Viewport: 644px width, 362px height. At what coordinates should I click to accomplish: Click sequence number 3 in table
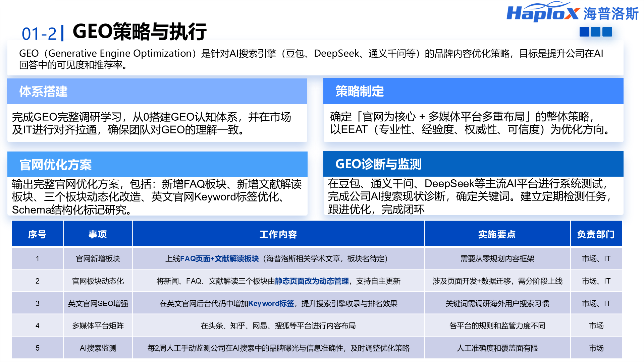38,303
